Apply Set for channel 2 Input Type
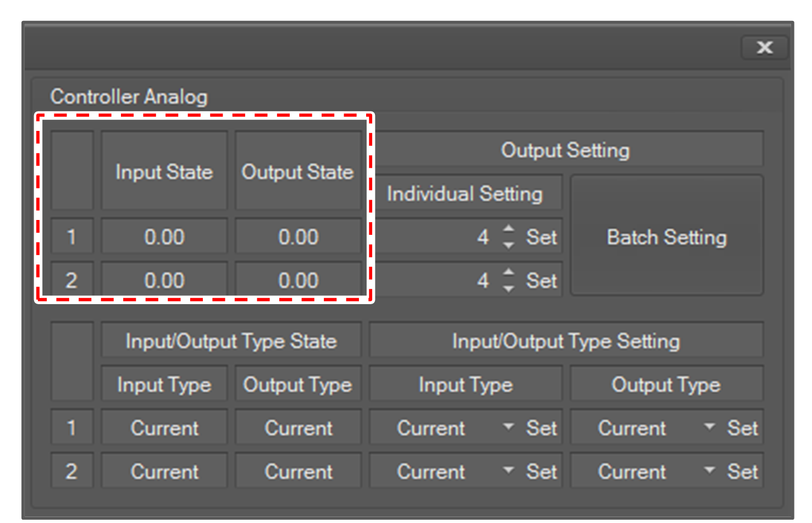The width and height of the screenshot is (812, 523). 542,471
